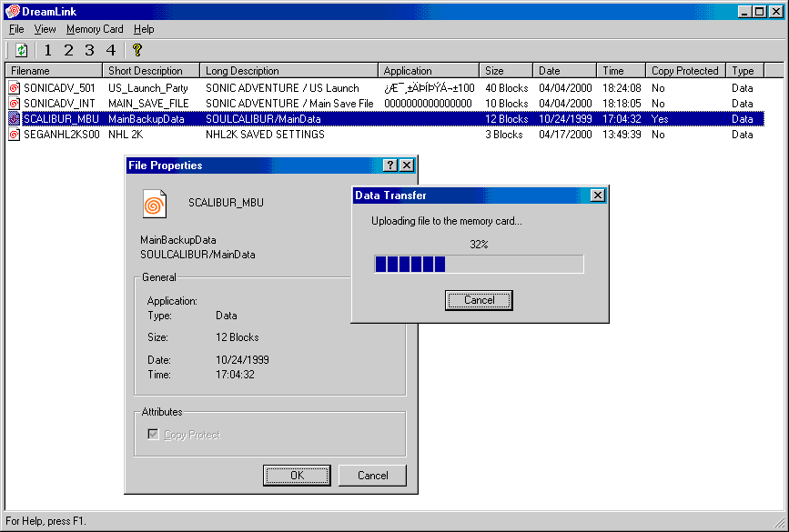Click the SEGANHL2KS00 file icon

(x=14, y=135)
